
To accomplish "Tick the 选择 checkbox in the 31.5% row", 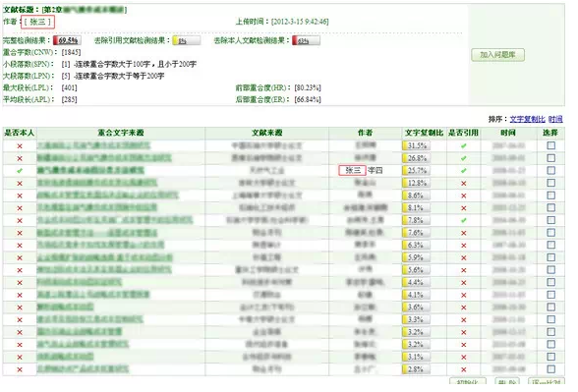I will point(551,145).
